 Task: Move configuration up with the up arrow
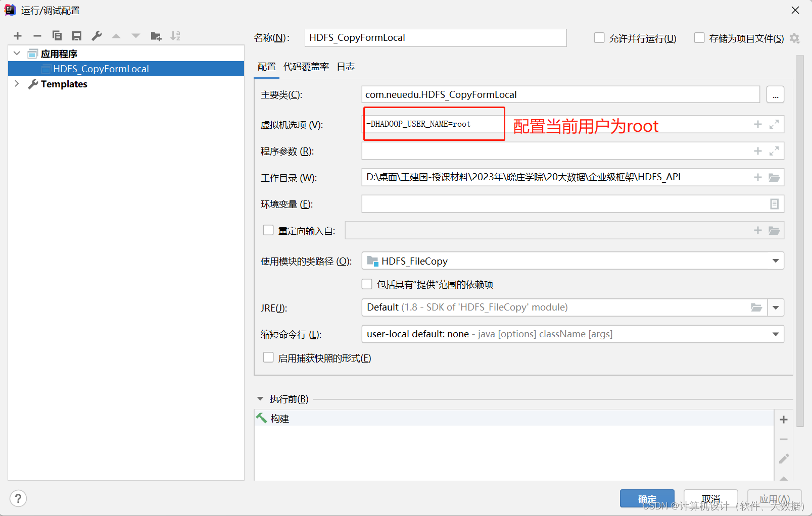click(116, 36)
